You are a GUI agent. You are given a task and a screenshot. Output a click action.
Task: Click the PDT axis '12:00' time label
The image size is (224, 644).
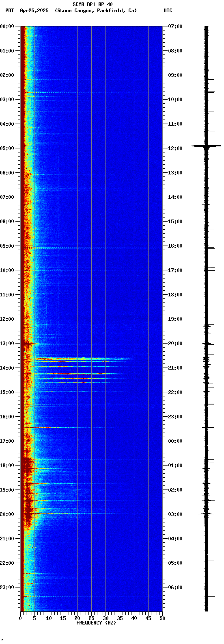click(x=7, y=319)
